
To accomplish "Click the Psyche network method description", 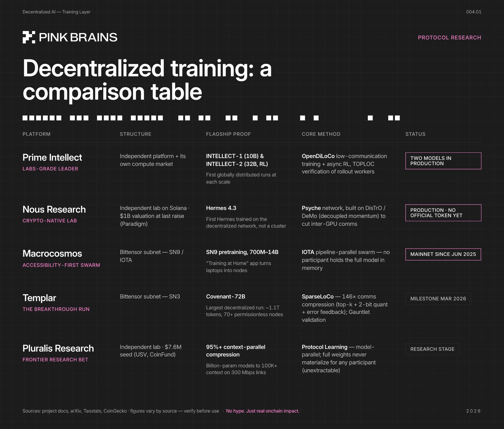I will (344, 216).
